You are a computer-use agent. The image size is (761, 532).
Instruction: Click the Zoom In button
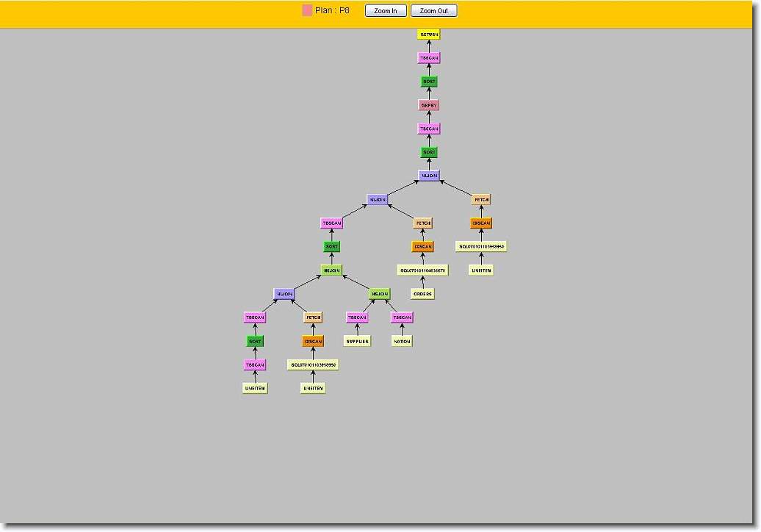tap(386, 11)
